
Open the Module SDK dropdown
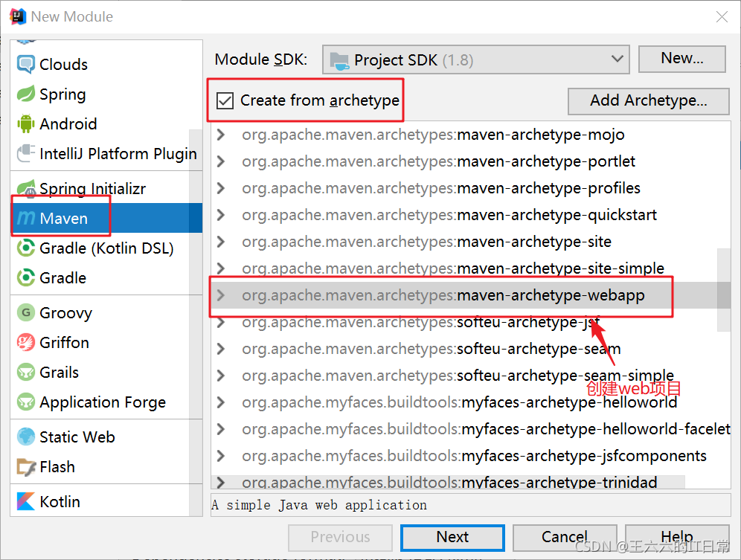(476, 59)
